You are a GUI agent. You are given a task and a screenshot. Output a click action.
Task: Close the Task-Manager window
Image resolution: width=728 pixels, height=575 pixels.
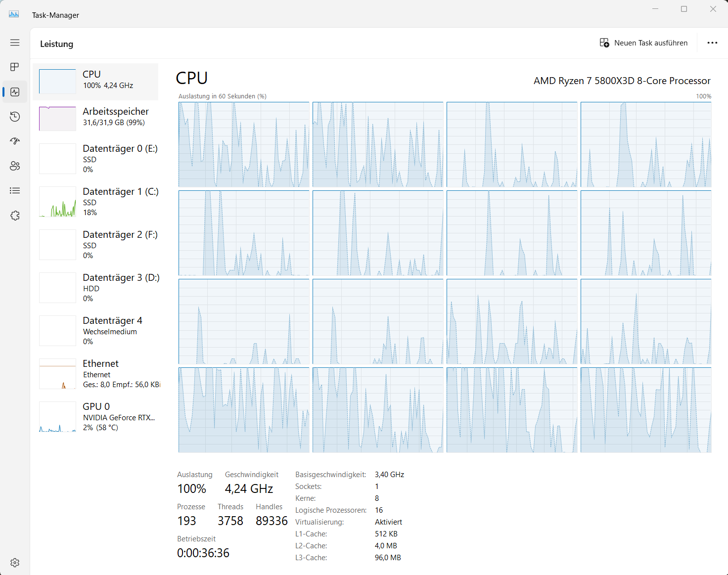coord(713,9)
